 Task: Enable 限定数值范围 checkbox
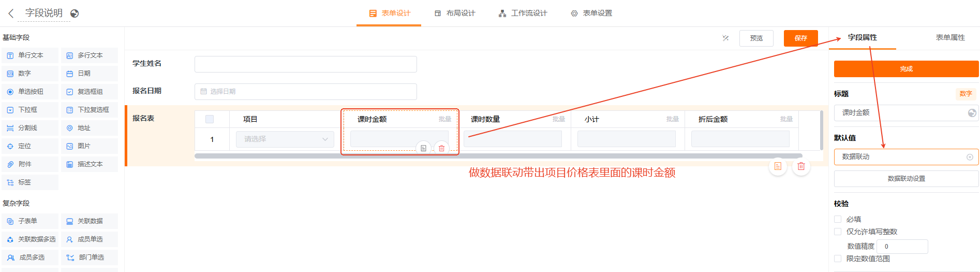(x=838, y=259)
